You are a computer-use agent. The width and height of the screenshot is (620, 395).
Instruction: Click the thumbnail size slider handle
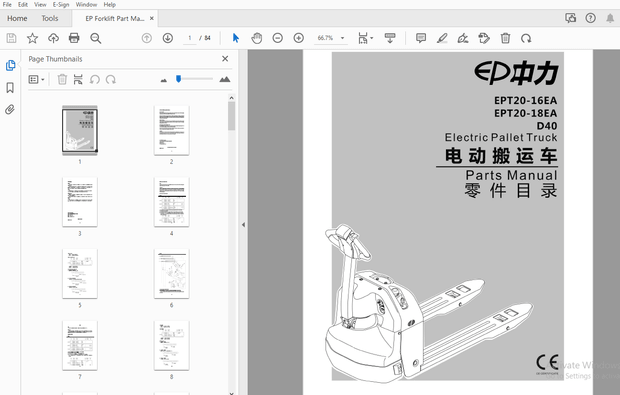178,79
